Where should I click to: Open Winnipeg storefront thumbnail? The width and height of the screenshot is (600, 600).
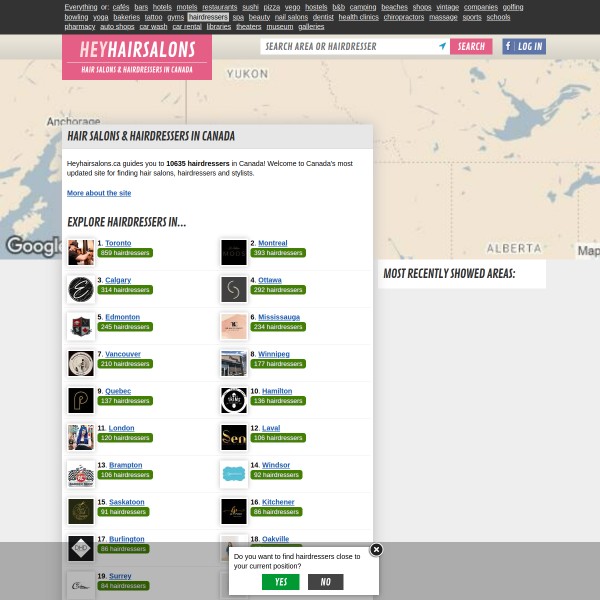point(234,364)
